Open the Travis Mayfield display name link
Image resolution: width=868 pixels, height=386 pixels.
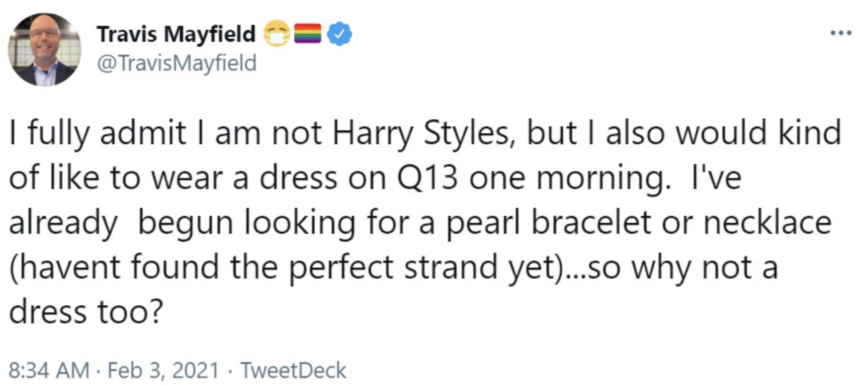point(176,34)
